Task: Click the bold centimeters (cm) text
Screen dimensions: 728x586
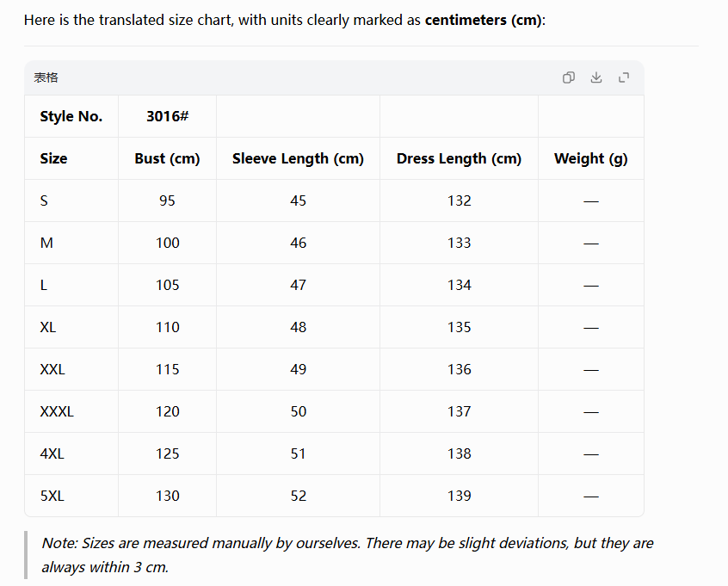Action: (x=483, y=20)
